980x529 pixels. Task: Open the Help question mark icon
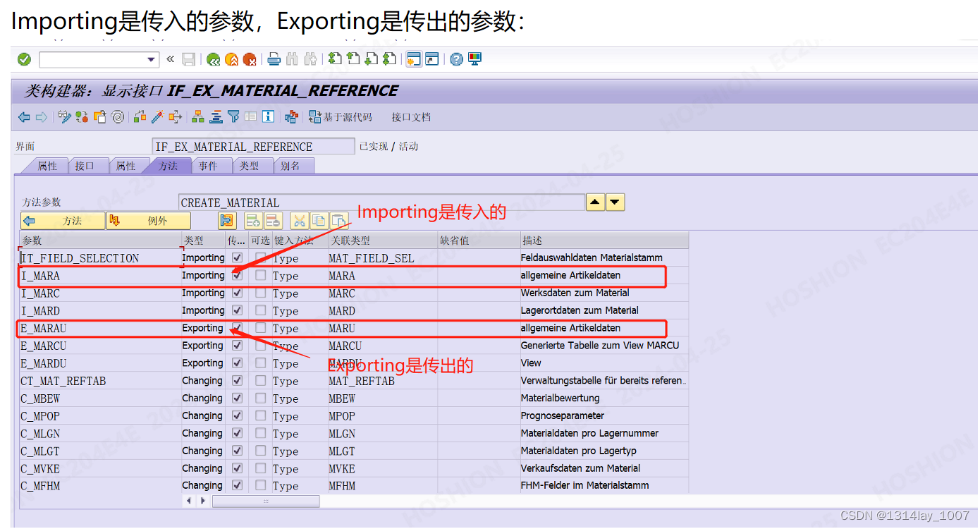pos(457,59)
